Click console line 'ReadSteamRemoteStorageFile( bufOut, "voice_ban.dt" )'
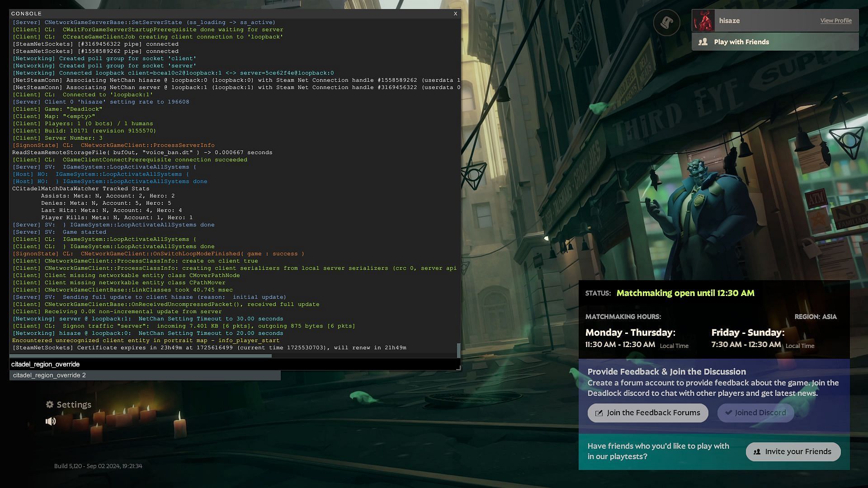Image resolution: width=868 pixels, height=488 pixels. click(x=142, y=152)
